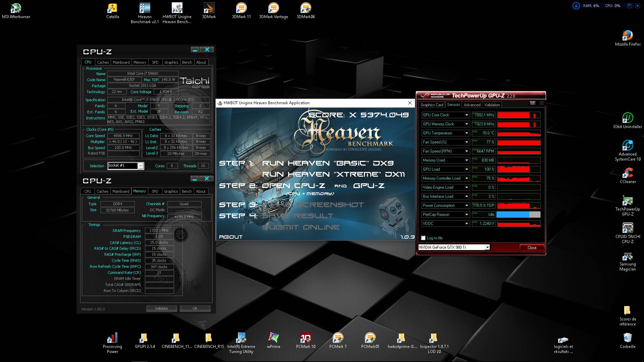Image resolution: width=644 pixels, height=362 pixels.
Task: Open CPUID TAICHI CPU-Z shortcut
Action: pyautogui.click(x=628, y=233)
